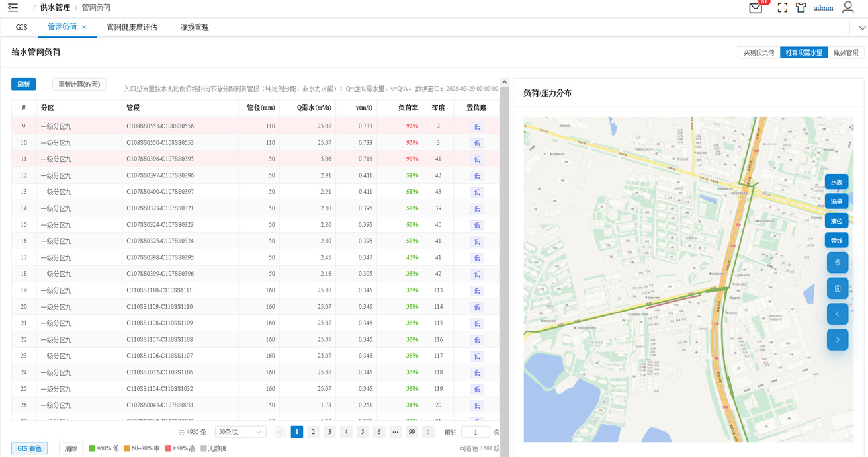Go to page 3
868x457 pixels.
click(329, 432)
